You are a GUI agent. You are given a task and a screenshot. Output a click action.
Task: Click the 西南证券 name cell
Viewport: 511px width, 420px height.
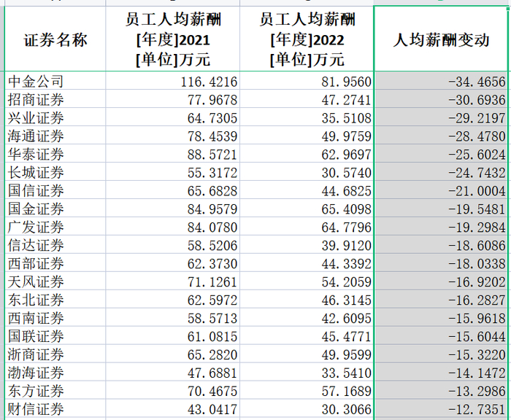tap(55, 317)
